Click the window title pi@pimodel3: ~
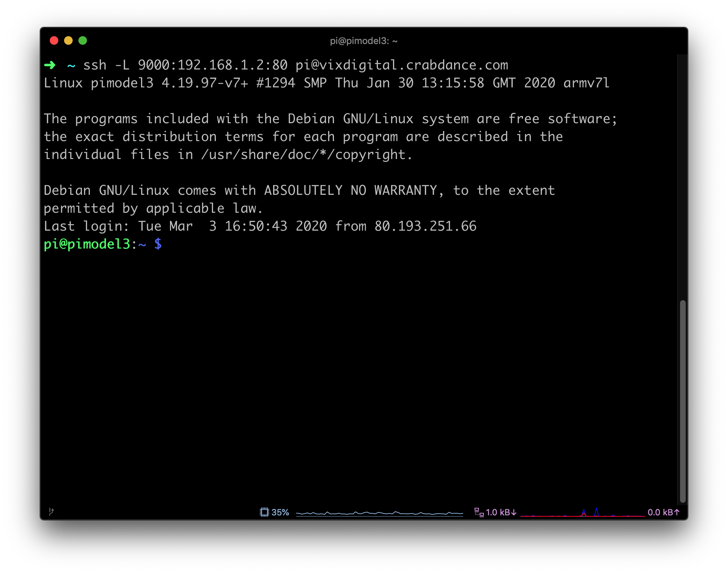The width and height of the screenshot is (728, 573). (x=364, y=41)
